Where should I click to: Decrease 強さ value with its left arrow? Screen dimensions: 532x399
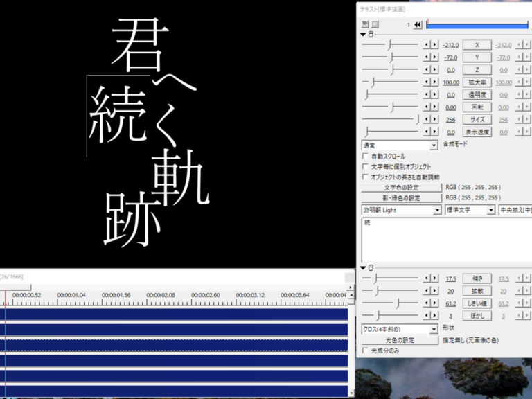427,278
